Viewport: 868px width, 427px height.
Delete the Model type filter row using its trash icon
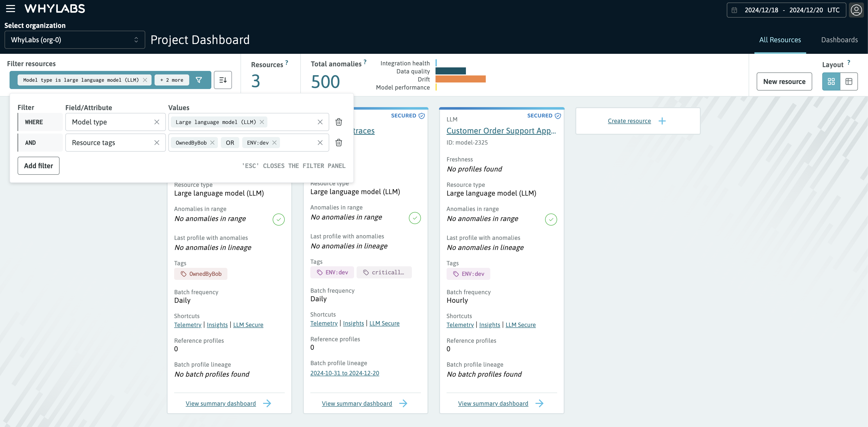click(x=339, y=122)
